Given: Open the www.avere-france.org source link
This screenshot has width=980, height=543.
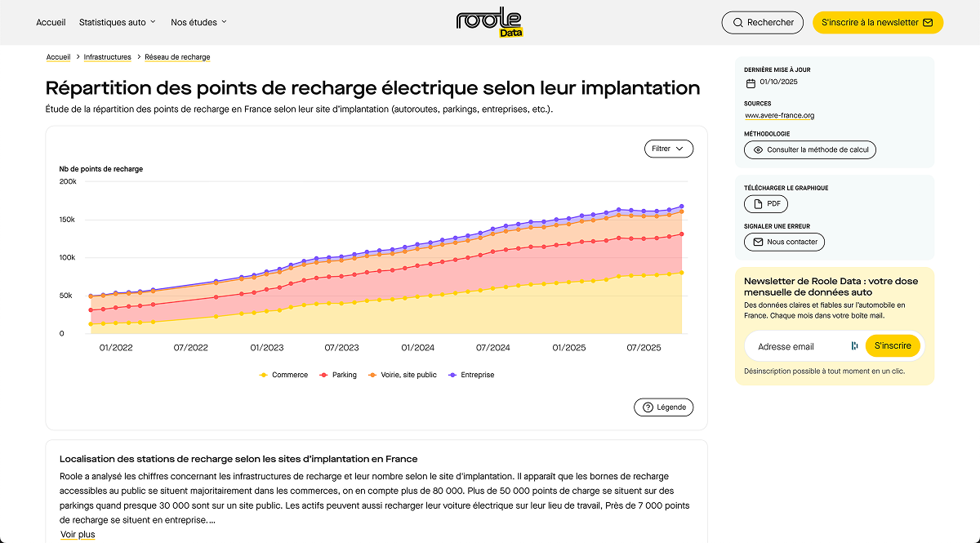Looking at the screenshot, I should click(x=779, y=115).
